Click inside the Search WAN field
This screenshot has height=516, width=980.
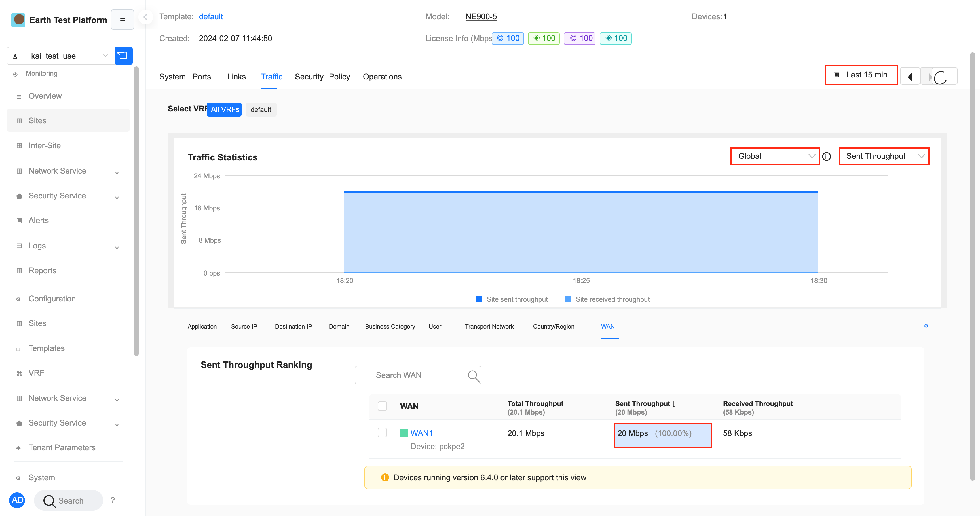(409, 375)
